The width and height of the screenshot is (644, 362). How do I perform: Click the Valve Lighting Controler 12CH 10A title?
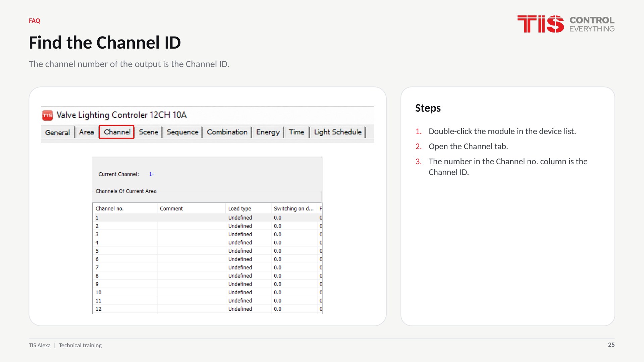click(121, 115)
